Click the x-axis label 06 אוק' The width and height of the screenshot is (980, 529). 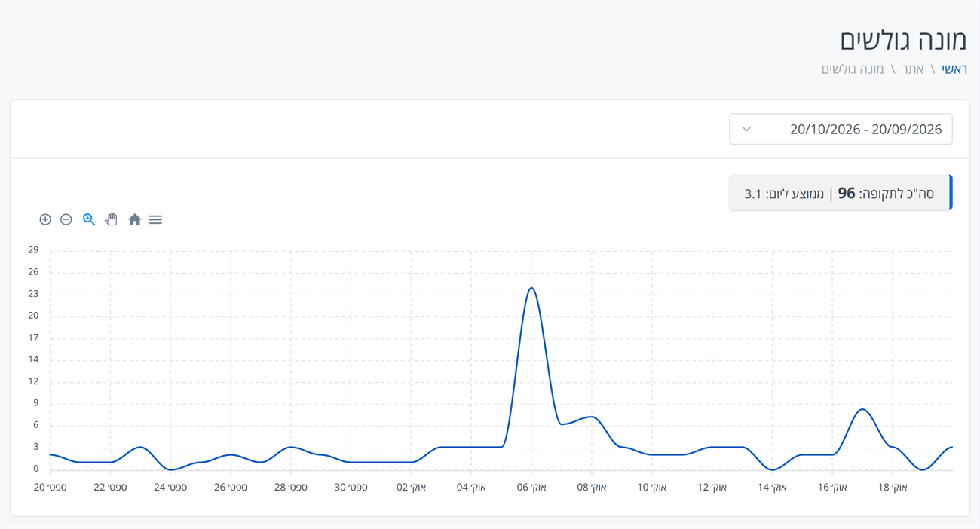point(531,488)
